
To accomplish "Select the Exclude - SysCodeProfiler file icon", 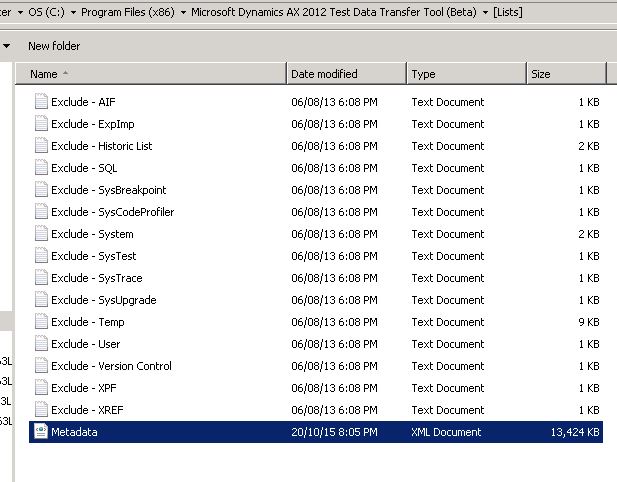I will (41, 212).
